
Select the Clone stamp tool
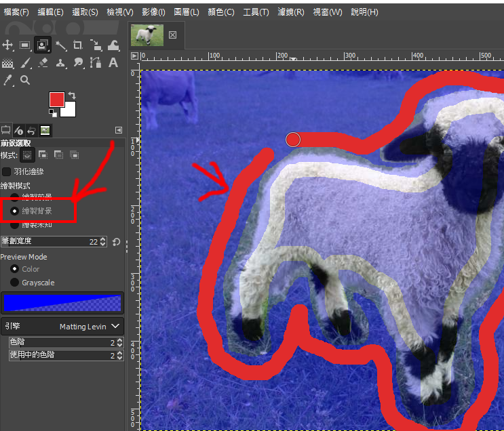point(60,62)
